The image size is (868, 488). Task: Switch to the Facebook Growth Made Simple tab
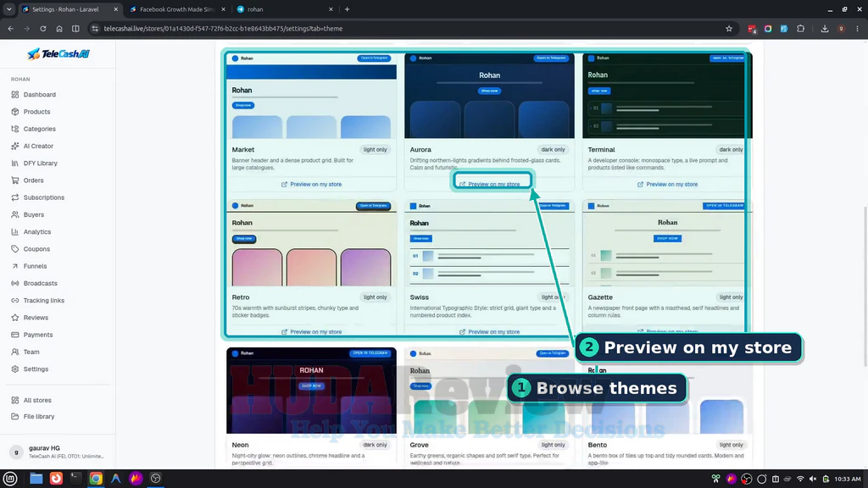click(177, 9)
